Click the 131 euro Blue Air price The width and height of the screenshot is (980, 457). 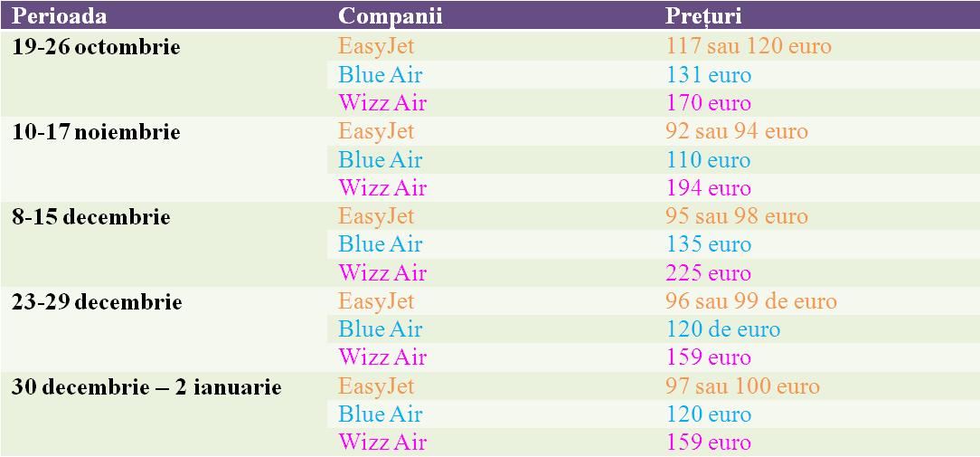click(x=708, y=75)
